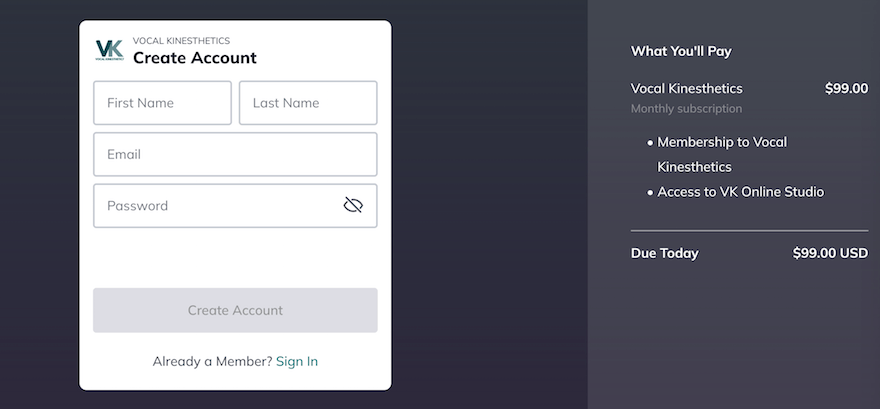Focus the First Name field
Viewport: 880px width, 409px height.
162,103
